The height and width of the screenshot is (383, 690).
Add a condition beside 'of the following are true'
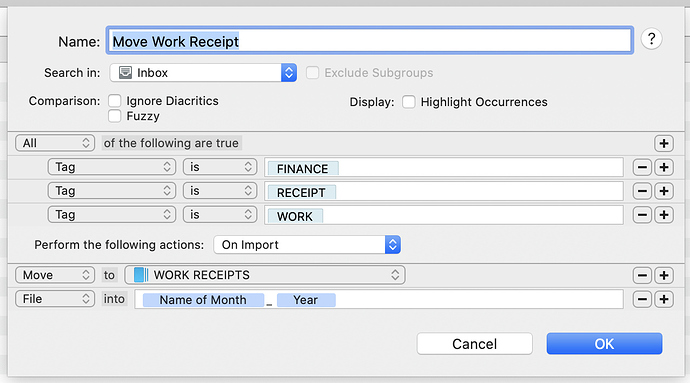(664, 143)
